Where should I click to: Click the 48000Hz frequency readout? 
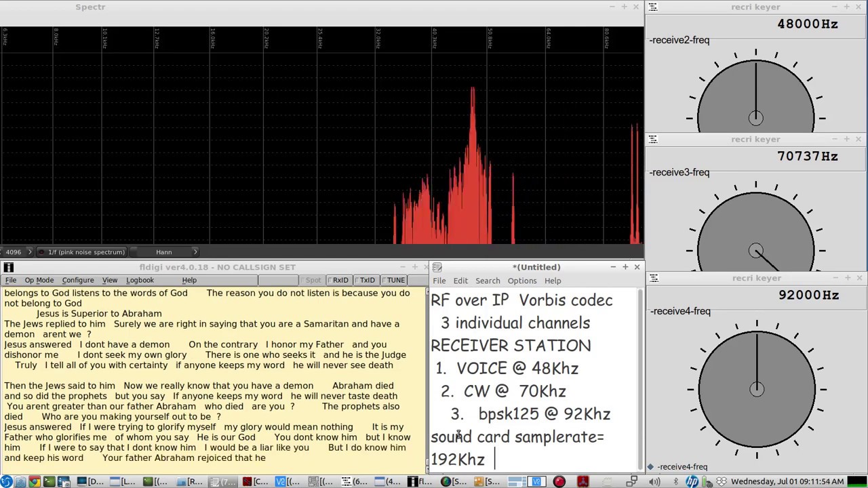coord(808,24)
